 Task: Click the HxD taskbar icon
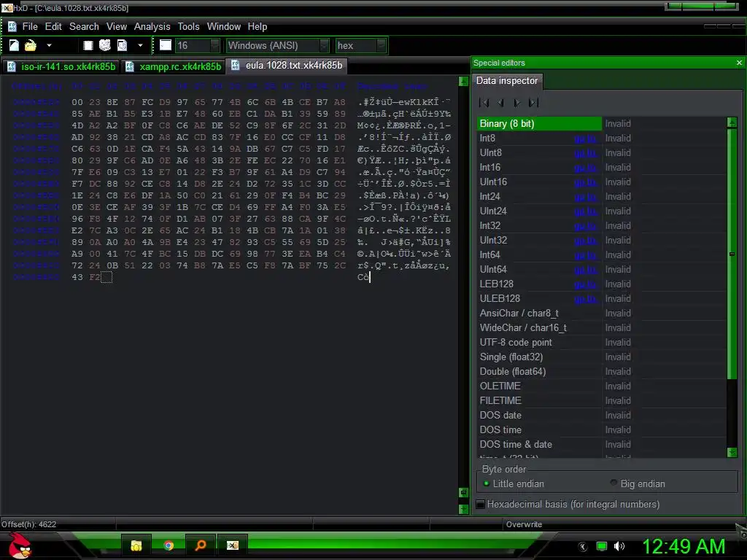[x=233, y=545]
